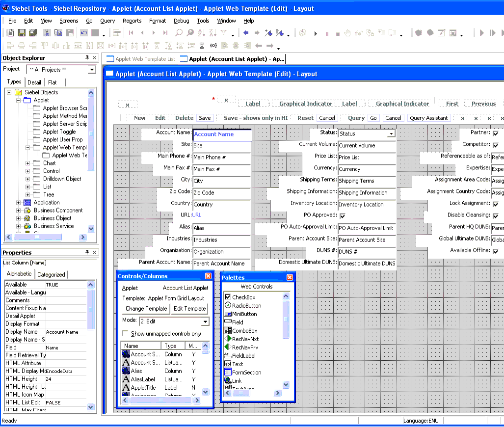Click the Sort Ascending A-Z icon
Viewport: 504px width, 427px height.
[x=202, y=33]
